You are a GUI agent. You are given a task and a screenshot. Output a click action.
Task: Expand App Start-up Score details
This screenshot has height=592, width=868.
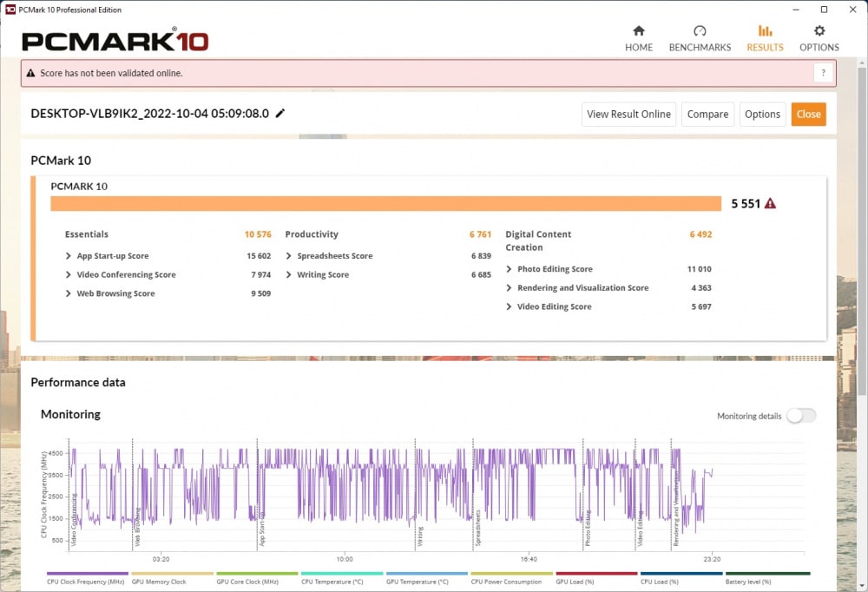click(x=68, y=256)
